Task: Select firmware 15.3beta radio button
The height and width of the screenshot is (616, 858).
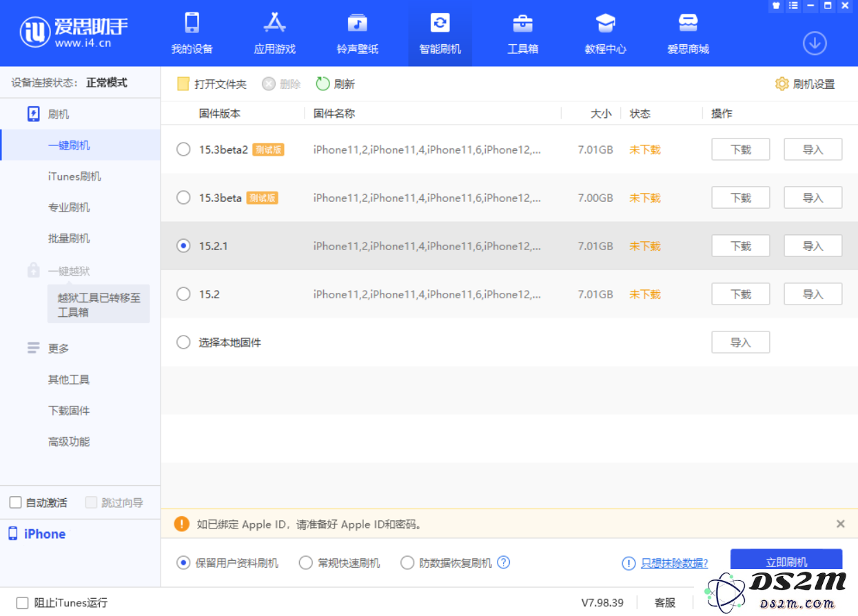Action: (183, 198)
